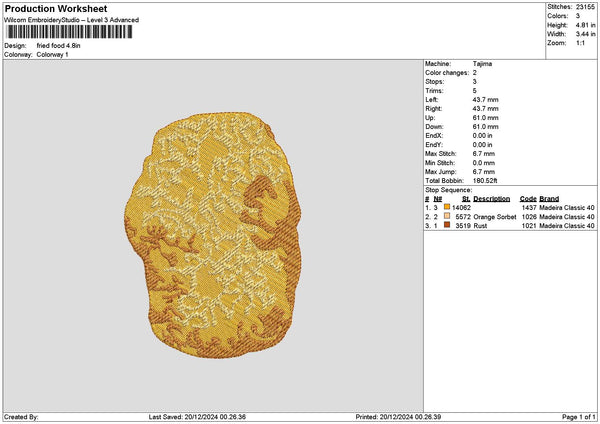Image resolution: width=600 pixels, height=424 pixels.
Task: Select the Left value 43.7 mm
Action: coord(486,100)
